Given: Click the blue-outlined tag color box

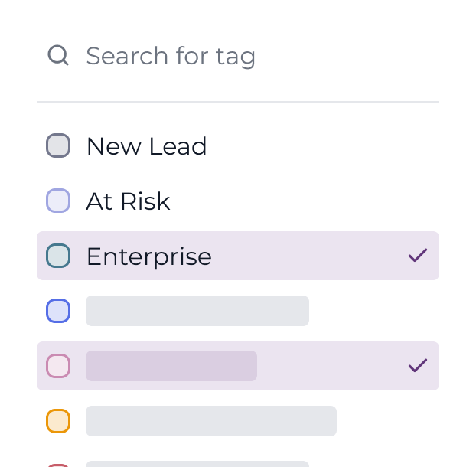Looking at the screenshot, I should click(x=58, y=311).
